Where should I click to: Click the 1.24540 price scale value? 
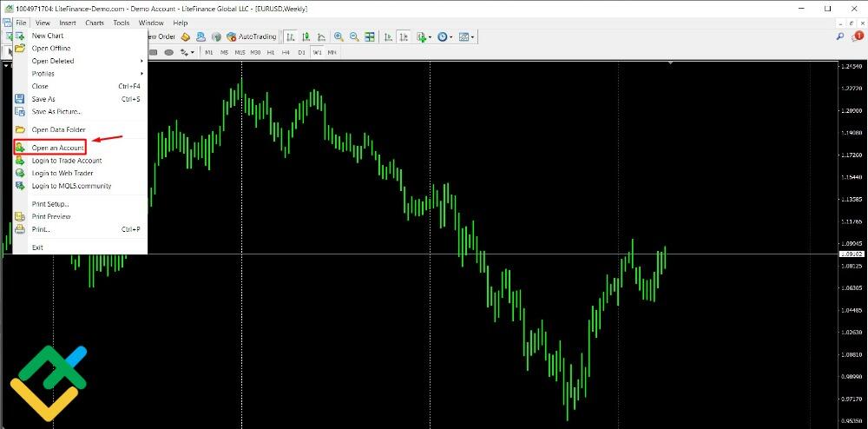852,66
